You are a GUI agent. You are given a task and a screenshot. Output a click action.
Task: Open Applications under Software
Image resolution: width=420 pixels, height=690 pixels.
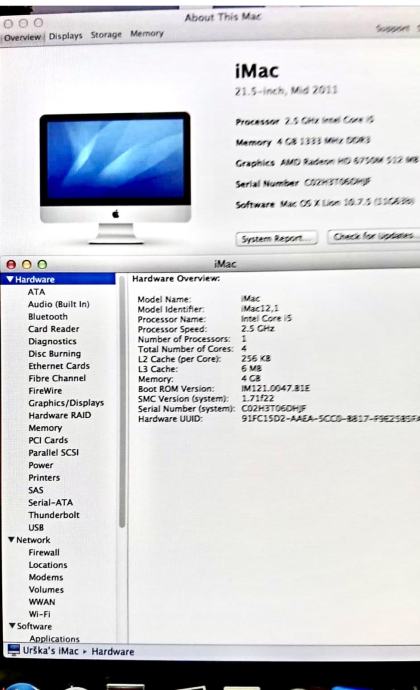pyautogui.click(x=55, y=638)
